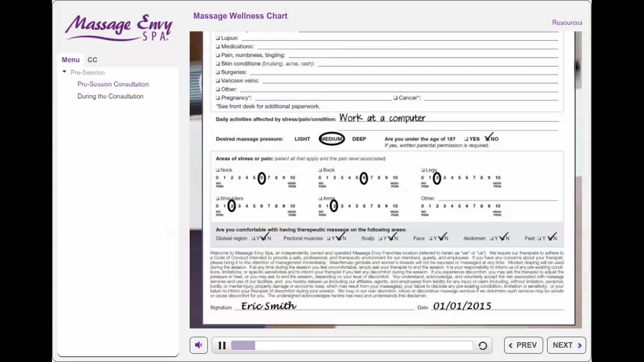Click the right chevron on the NEXT button
Screen dimensions: 644x362
click(x=580, y=345)
